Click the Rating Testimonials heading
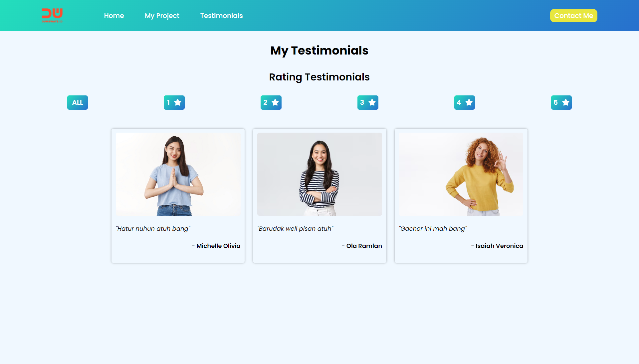Viewport: 639px width, 364px height. pyautogui.click(x=319, y=77)
